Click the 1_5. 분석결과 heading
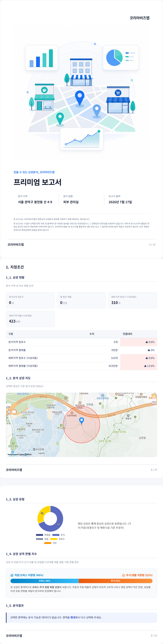 point(15,605)
